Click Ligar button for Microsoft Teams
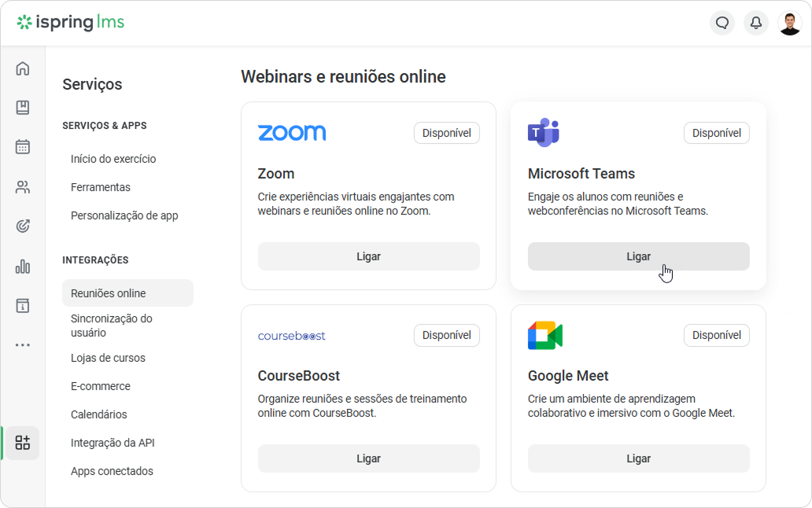812x508 pixels. [639, 256]
